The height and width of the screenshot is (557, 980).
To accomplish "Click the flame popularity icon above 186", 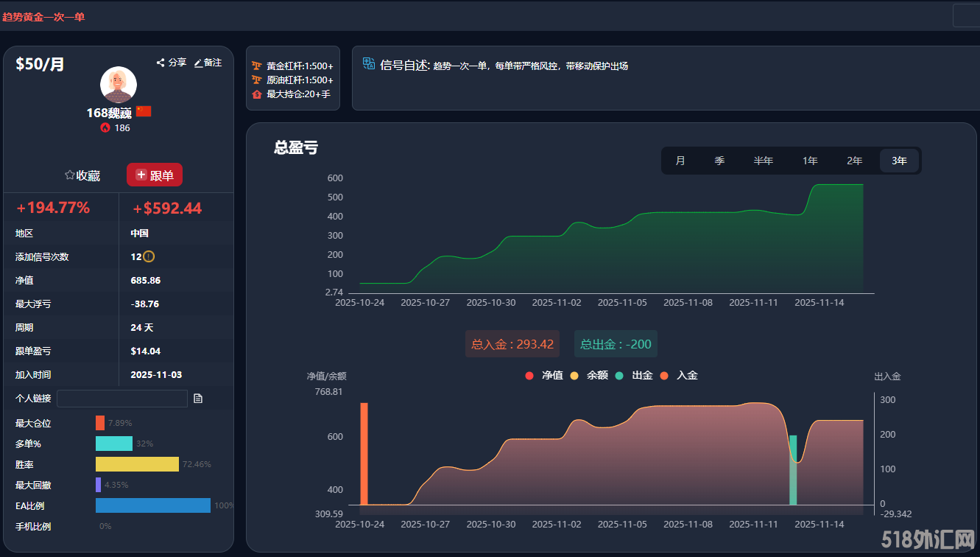I will pyautogui.click(x=105, y=127).
